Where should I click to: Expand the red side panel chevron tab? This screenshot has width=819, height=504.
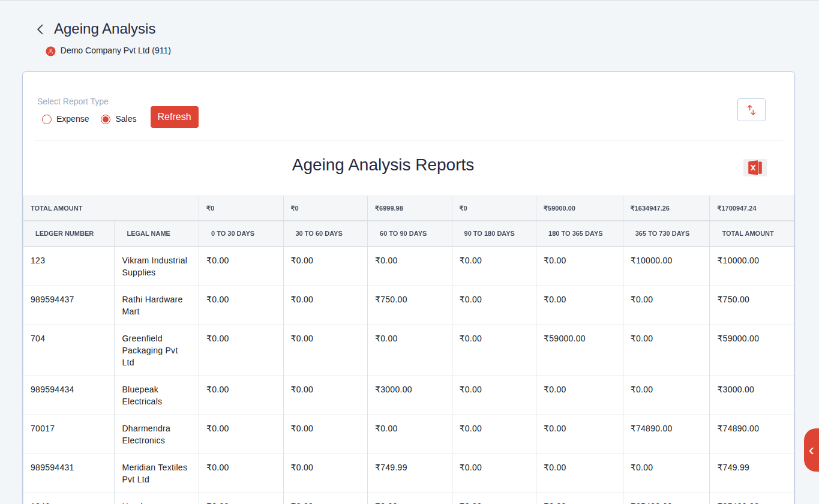pos(811,451)
